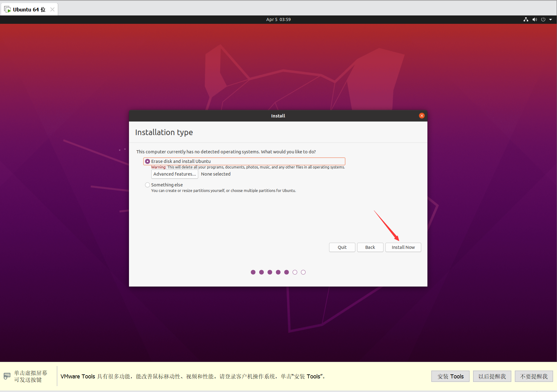The width and height of the screenshot is (557, 392).
Task: Open the volume speaker icon in top bar
Action: pos(534,19)
